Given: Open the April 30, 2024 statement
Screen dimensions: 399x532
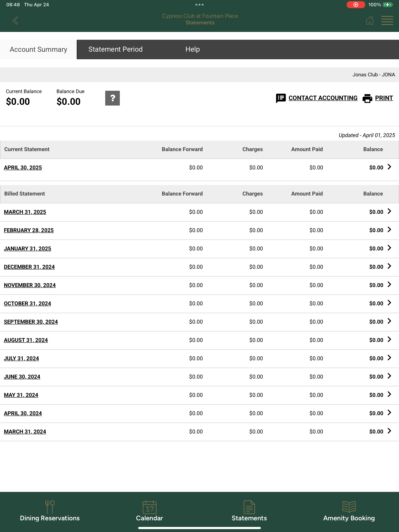Looking at the screenshot, I should point(23,413).
